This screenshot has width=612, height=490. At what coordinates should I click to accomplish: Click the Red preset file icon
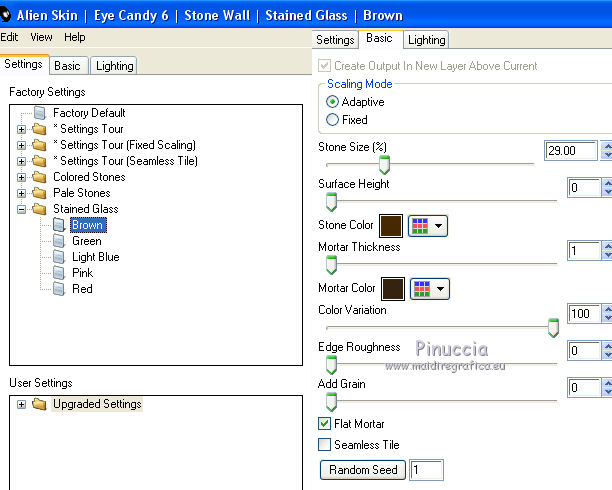59,289
